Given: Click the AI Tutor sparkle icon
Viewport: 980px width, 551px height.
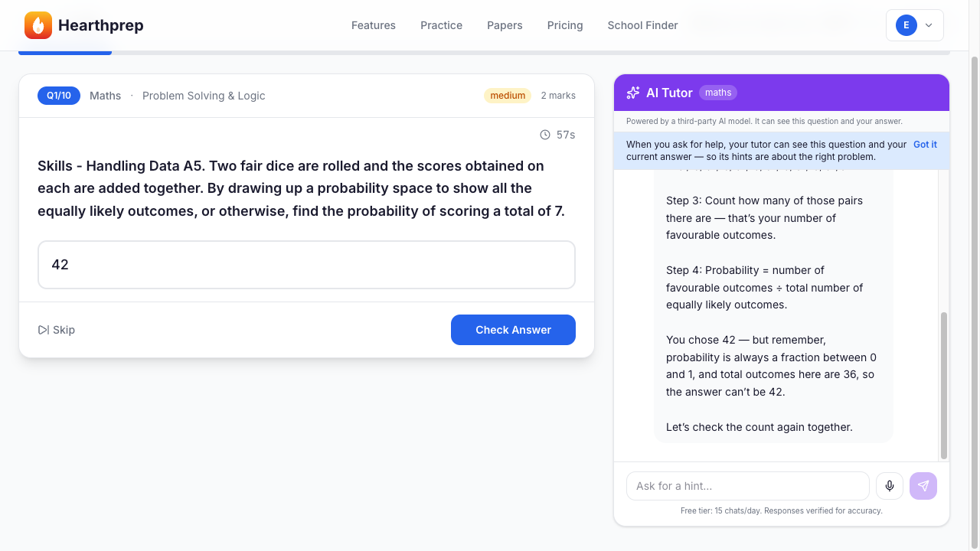Looking at the screenshot, I should tap(633, 93).
